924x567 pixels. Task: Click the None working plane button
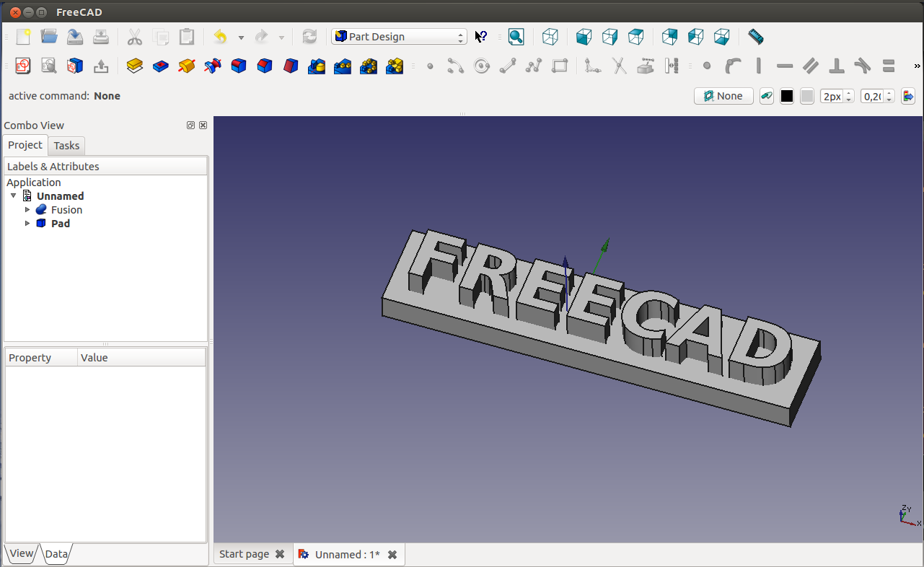point(723,96)
